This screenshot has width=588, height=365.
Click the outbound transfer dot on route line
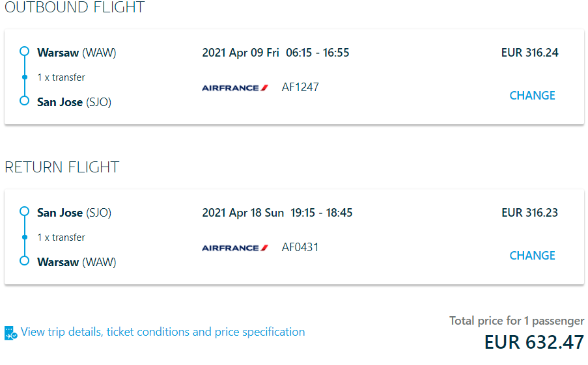[x=25, y=77]
